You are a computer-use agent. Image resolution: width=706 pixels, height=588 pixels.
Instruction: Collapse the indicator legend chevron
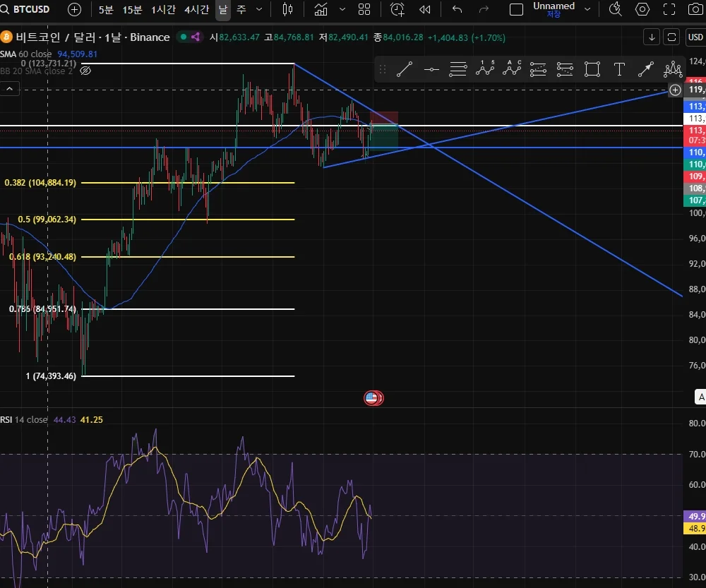coord(9,89)
